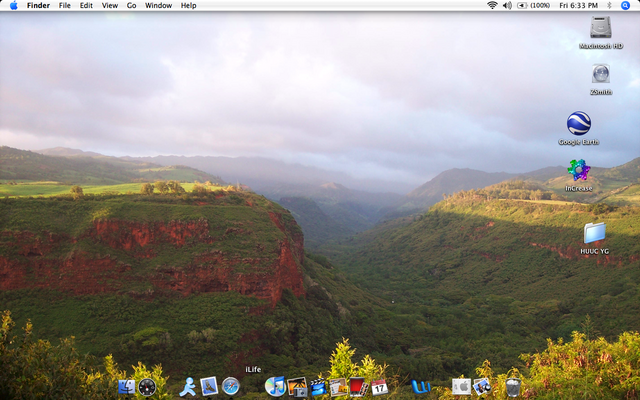640x400 pixels.
Task: Open the View menu
Action: [x=110, y=5]
